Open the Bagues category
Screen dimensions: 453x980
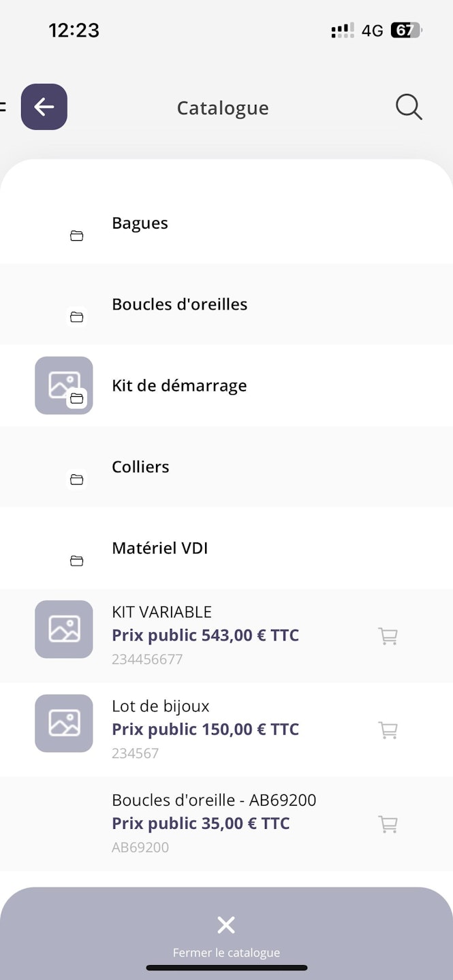click(140, 223)
